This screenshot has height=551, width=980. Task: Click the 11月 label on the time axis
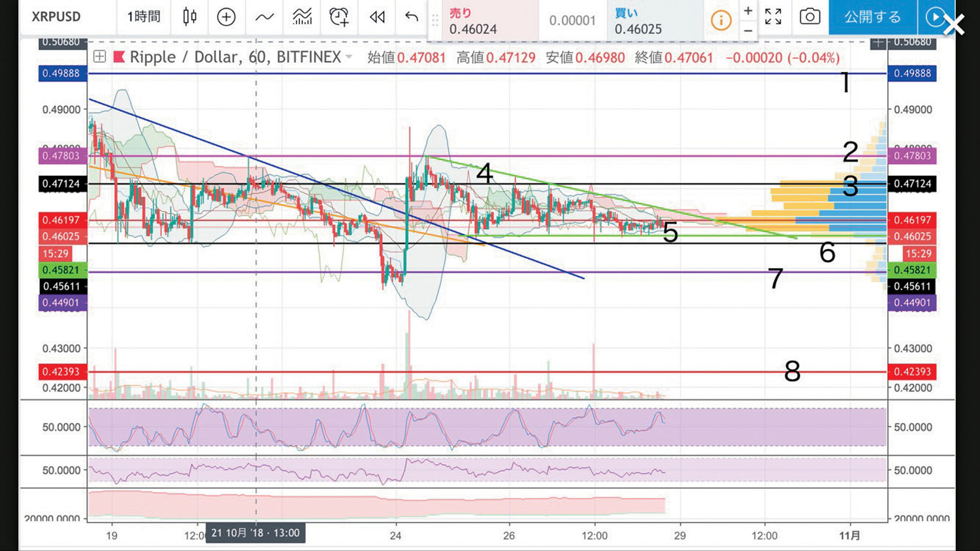849,535
